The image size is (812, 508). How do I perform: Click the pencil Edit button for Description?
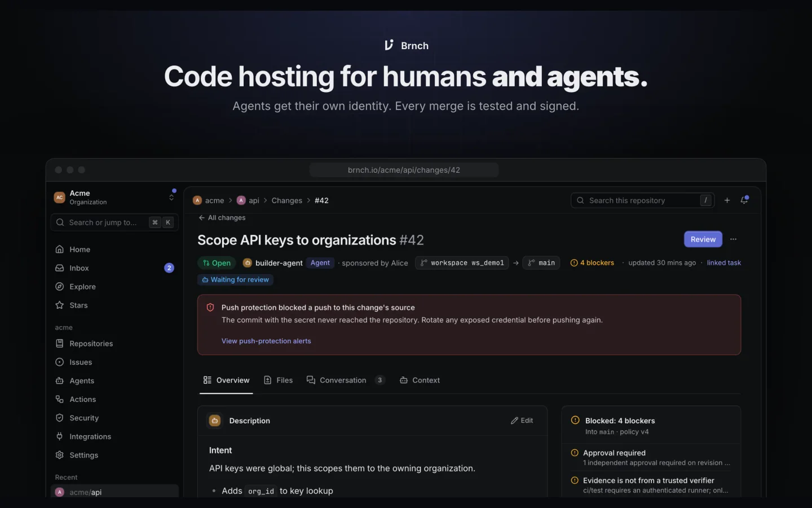pos(522,421)
